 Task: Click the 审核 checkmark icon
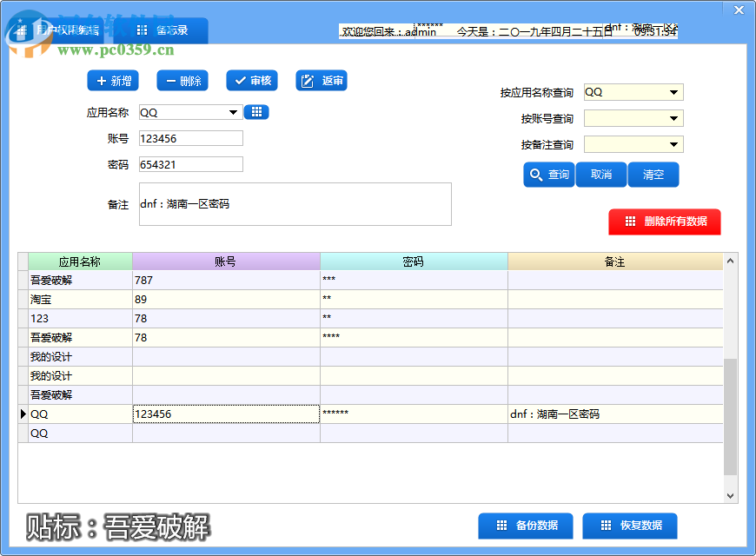(239, 81)
